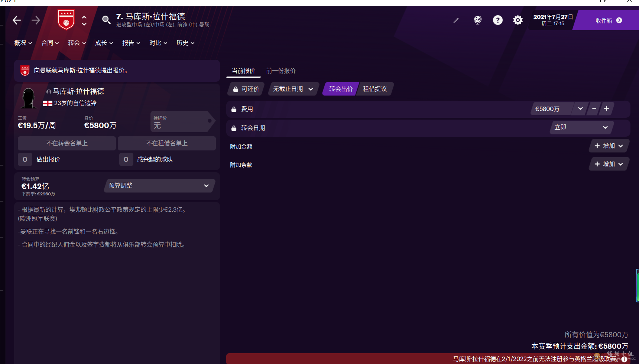The image size is (639, 364).
Task: Click 不在转会名单上 button
Action: point(67,143)
